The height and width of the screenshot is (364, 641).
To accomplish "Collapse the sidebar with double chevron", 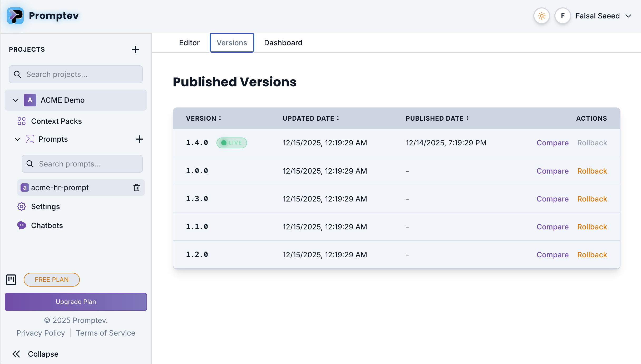I will coord(16,354).
